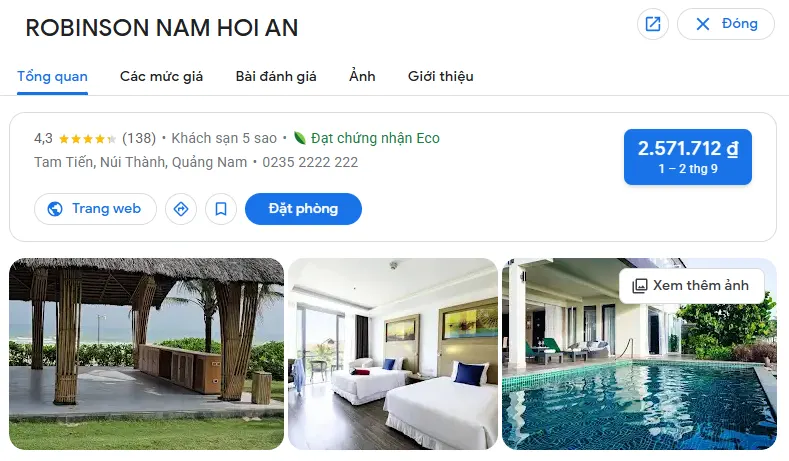Click the 2.571.712 đ price button
Screen dimensions: 789x461
[x=688, y=157]
